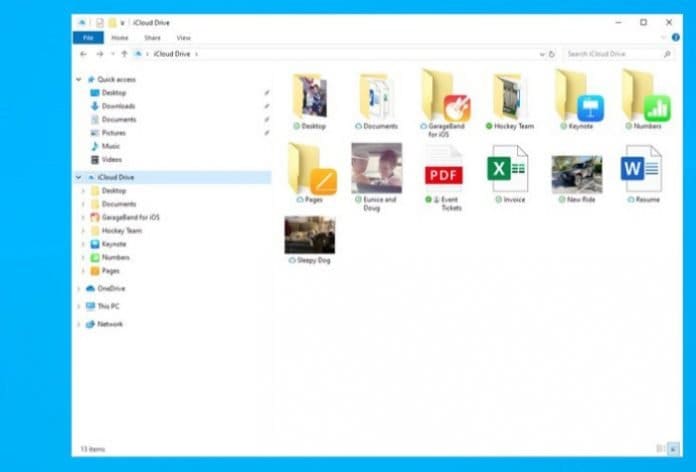
Task: Expand This PC in navigation pane
Action: pos(79,306)
